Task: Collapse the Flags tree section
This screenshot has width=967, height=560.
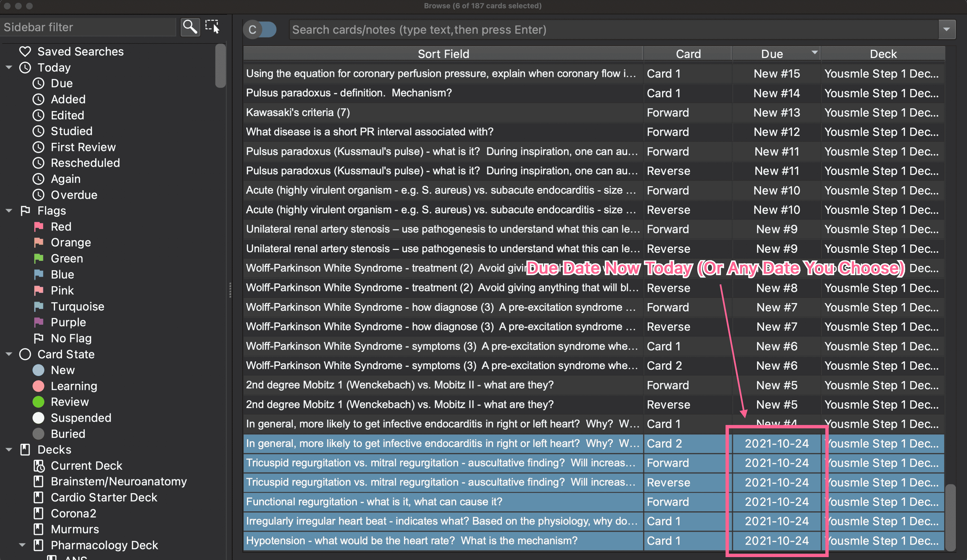Action: (x=9, y=211)
